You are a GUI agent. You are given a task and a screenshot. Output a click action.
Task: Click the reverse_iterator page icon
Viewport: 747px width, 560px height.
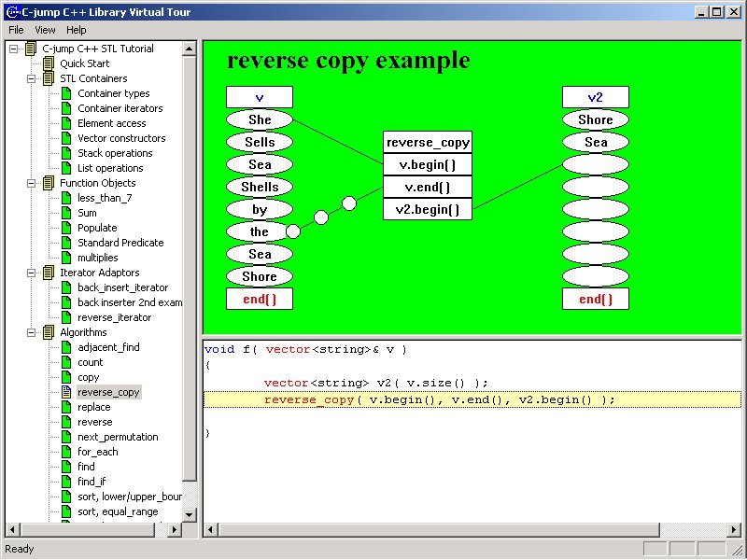pos(66,317)
